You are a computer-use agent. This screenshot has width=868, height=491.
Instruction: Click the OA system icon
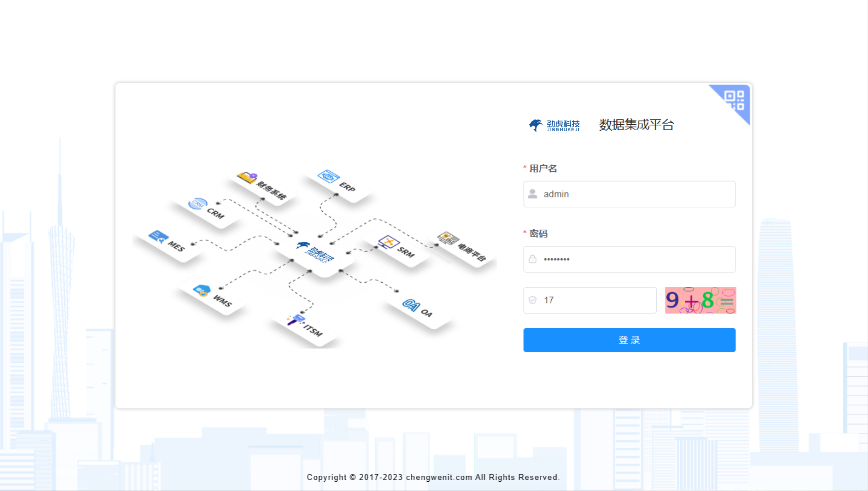(411, 305)
